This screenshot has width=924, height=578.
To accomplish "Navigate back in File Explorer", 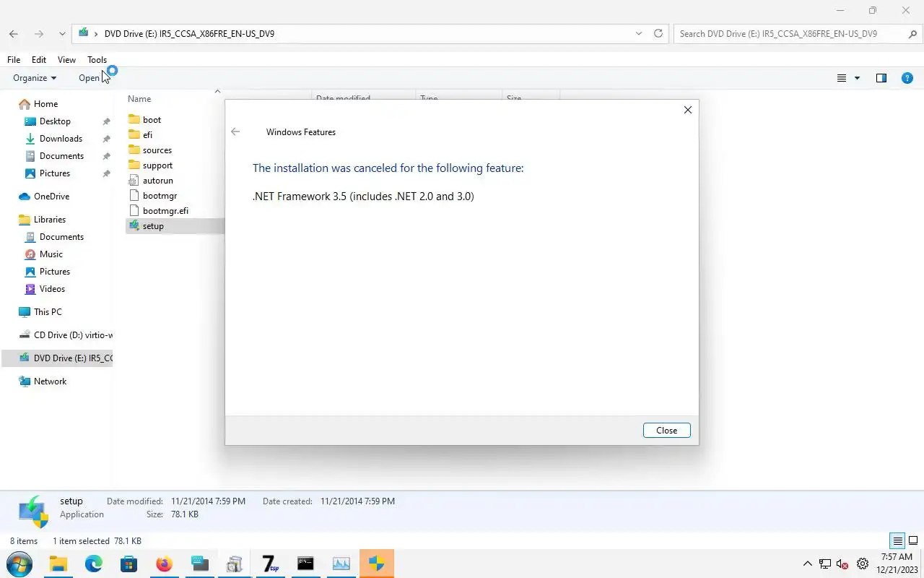I will pyautogui.click(x=14, y=34).
